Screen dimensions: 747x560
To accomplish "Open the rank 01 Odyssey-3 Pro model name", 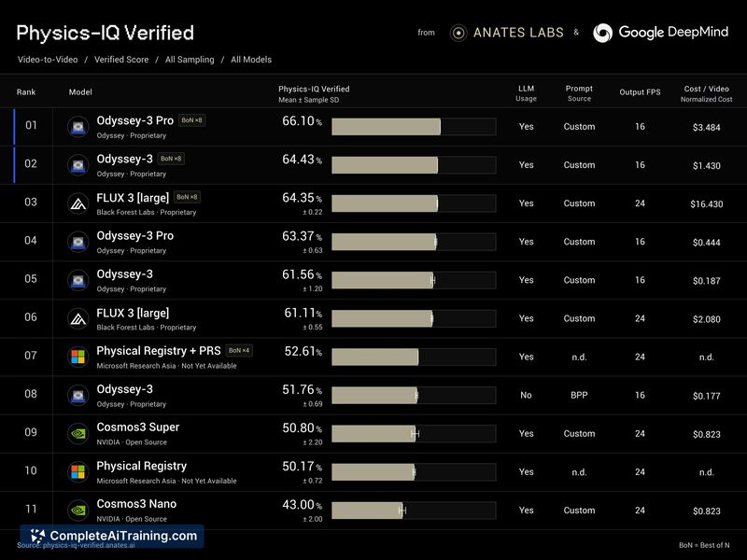I will [x=134, y=120].
